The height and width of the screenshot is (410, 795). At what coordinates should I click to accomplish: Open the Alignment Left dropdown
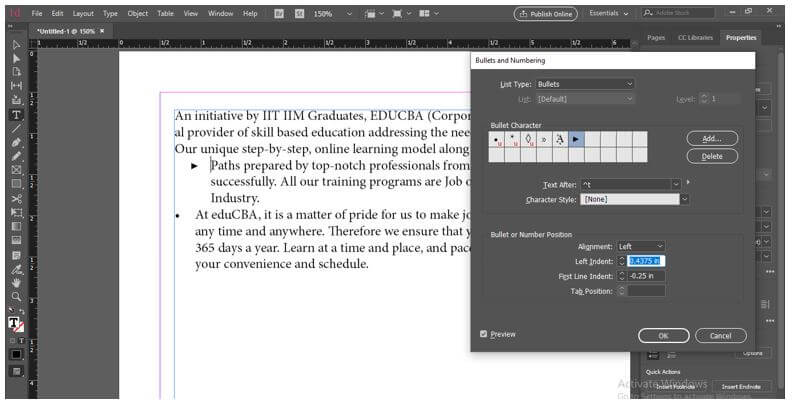click(x=641, y=246)
